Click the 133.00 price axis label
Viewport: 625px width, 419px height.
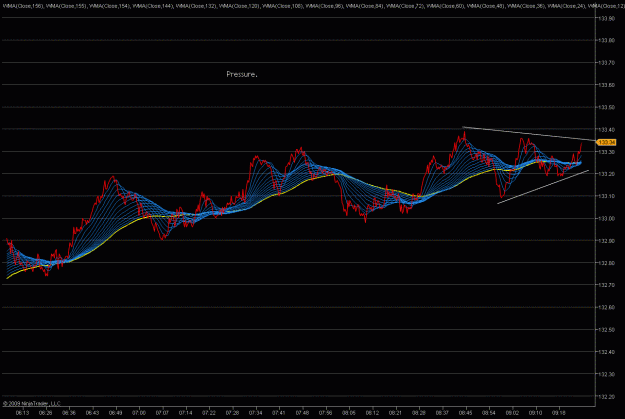(x=607, y=218)
